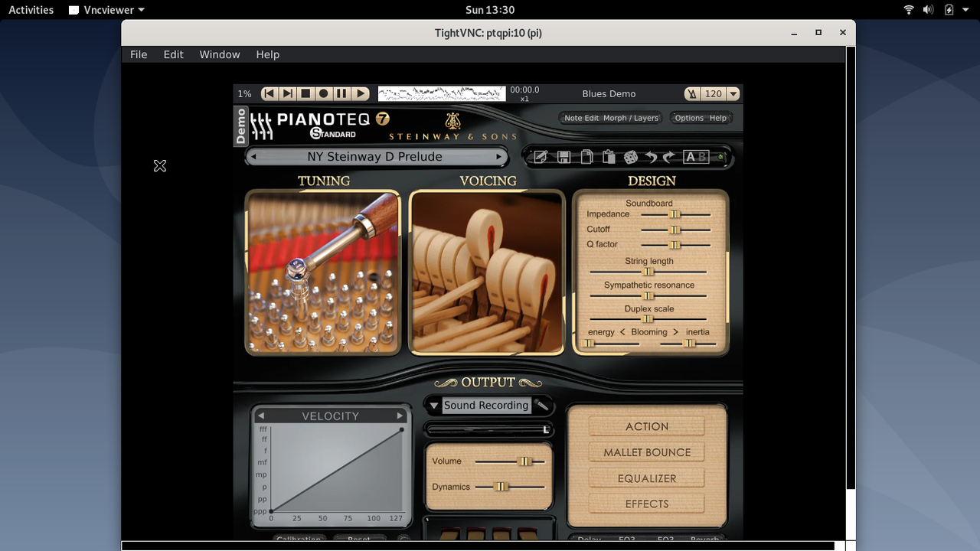Open the Note Edit panel
This screenshot has height=551, width=980.
[x=581, y=118]
